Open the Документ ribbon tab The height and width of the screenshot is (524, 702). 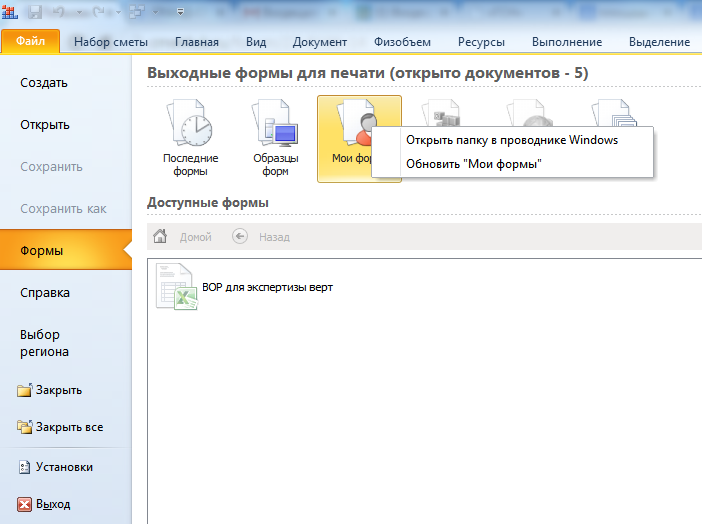click(x=320, y=42)
